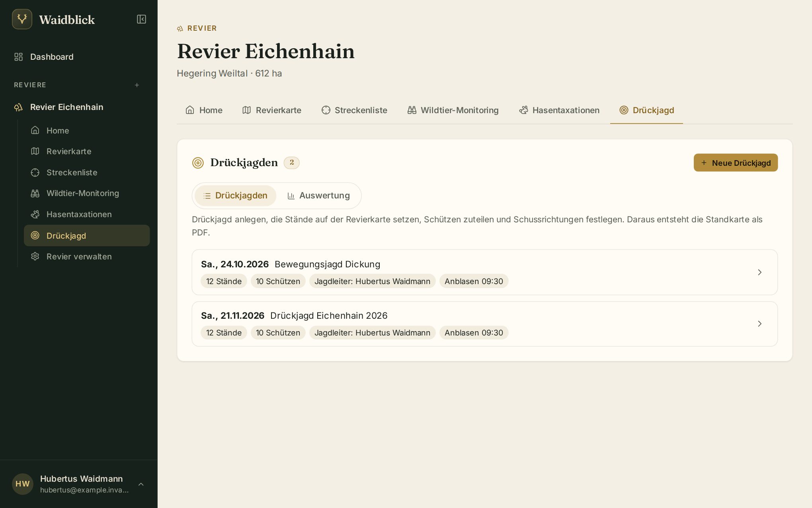Click sidebar Revierkarte map icon
This screenshot has height=508, width=812.
[x=35, y=151]
